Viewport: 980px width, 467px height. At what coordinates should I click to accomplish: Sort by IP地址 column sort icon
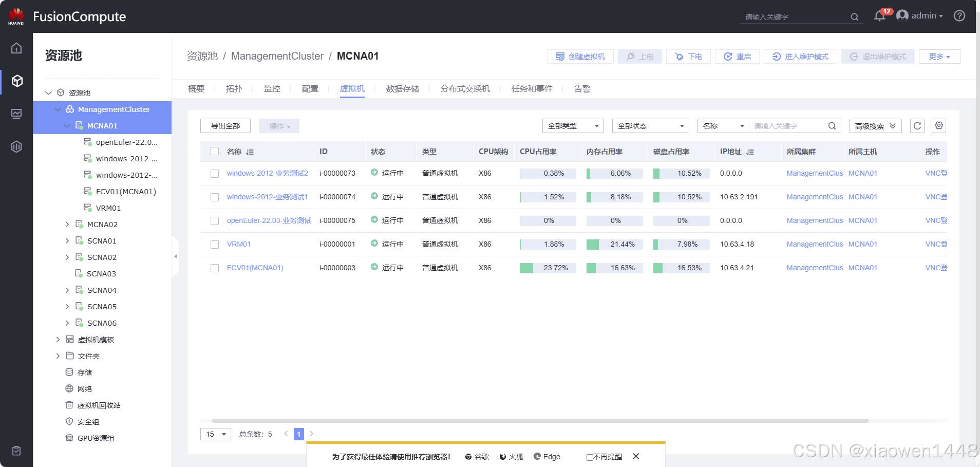tap(750, 152)
